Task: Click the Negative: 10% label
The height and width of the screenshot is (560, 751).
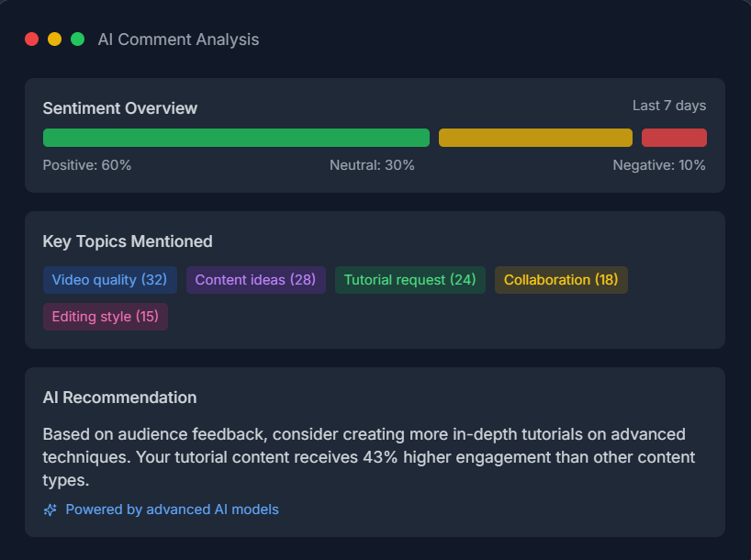Action: (659, 165)
